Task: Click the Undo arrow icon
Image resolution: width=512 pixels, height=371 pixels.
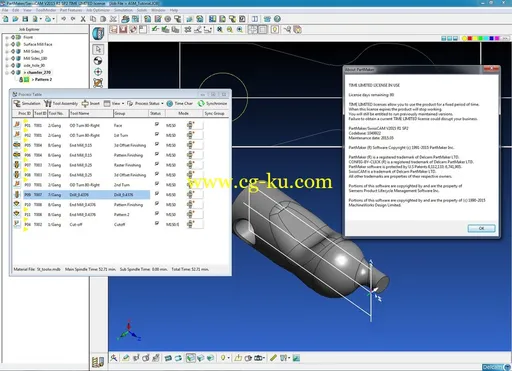Action: [63, 19]
